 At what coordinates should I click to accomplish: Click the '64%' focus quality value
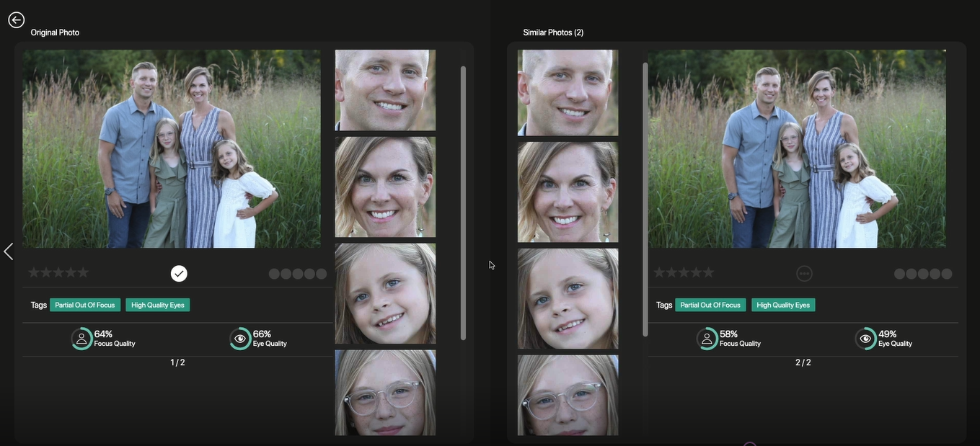(103, 334)
